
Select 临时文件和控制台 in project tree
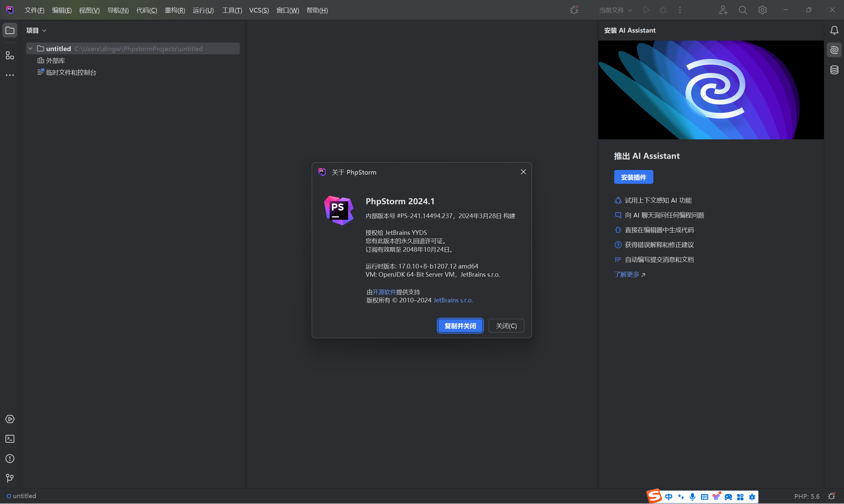tap(71, 72)
